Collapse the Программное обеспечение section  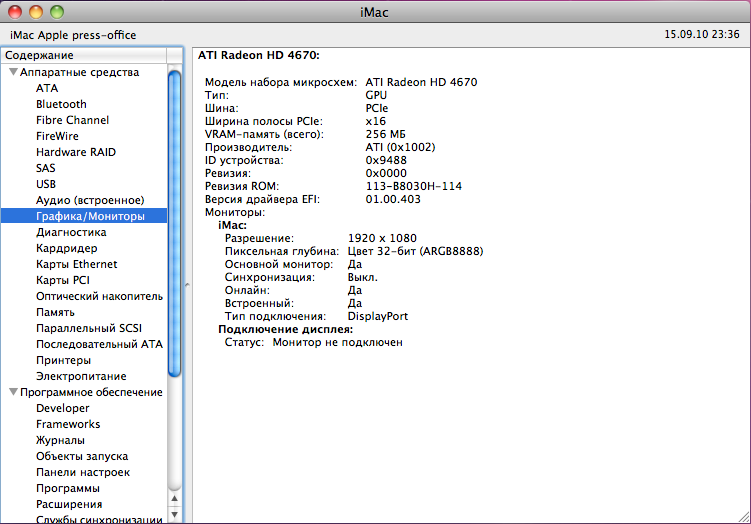[13, 392]
